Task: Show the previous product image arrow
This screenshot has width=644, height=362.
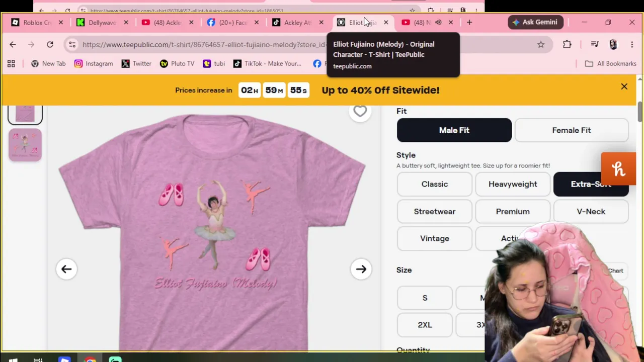Action: click(66, 269)
